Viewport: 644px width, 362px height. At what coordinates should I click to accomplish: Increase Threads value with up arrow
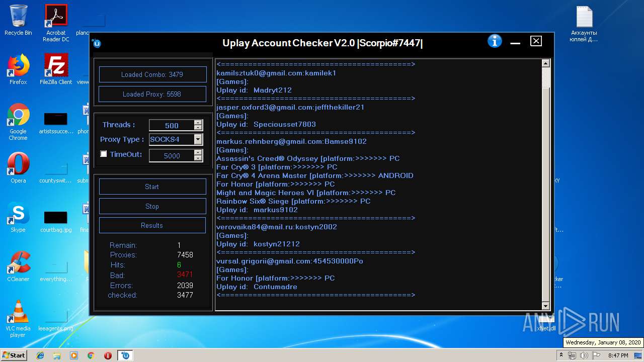tap(198, 122)
